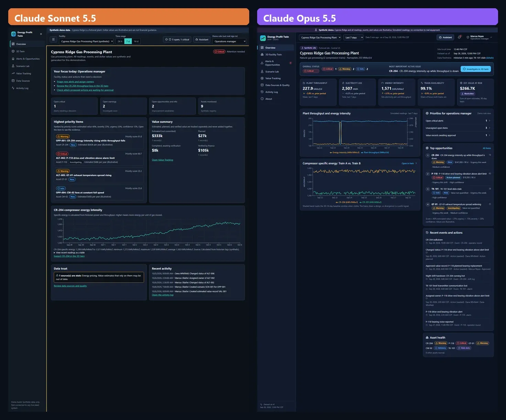Open Activity Log in the Opus panel sidebar
This screenshot has width=506, height=420.
276,92
